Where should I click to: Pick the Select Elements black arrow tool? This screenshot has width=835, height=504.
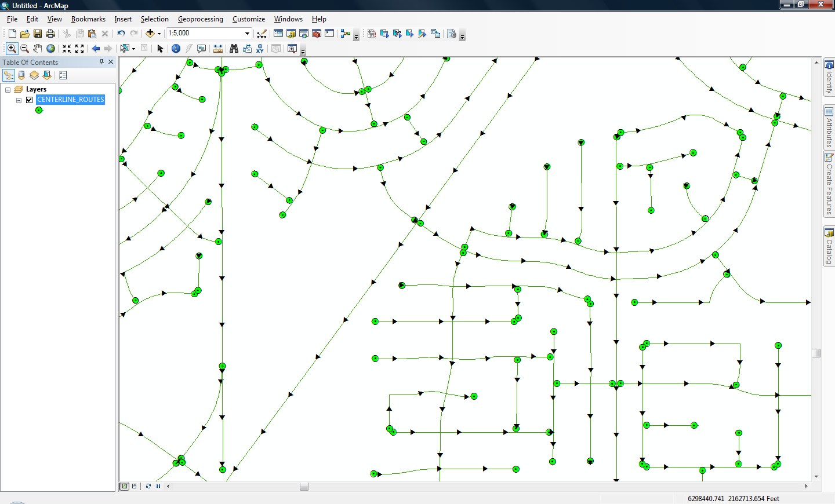[x=160, y=49]
